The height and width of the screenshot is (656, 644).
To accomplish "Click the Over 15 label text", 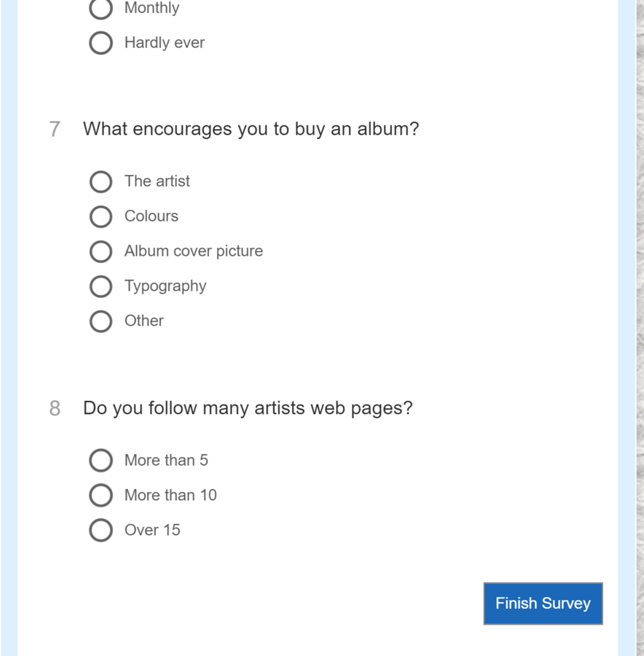I will 152,530.
